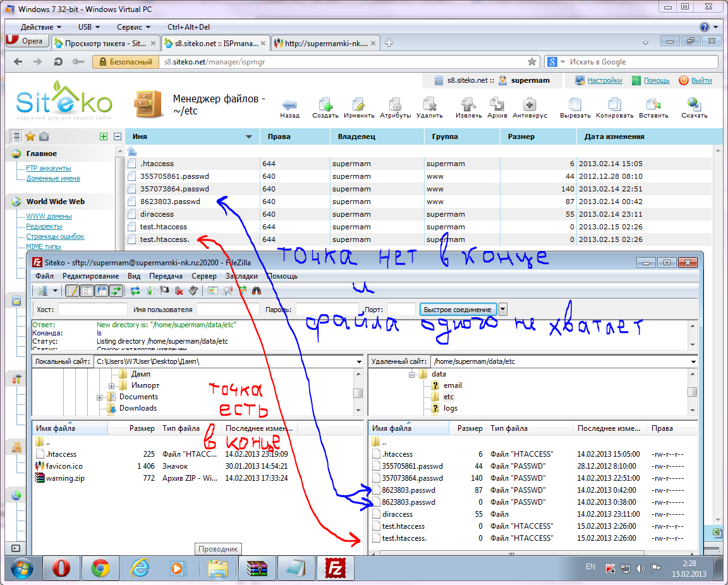Click the local tree vertical scrollbar thumb
Screen dimensions: 728x585
(358, 392)
